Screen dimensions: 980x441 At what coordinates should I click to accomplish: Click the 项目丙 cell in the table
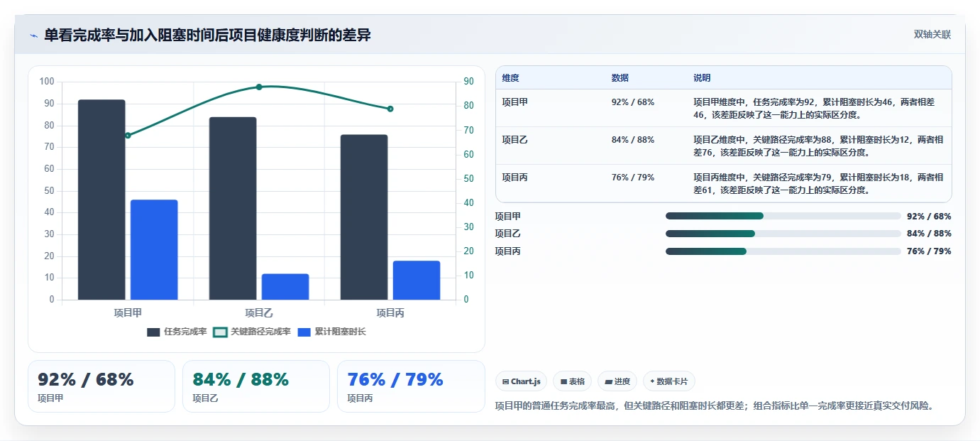pos(515,178)
